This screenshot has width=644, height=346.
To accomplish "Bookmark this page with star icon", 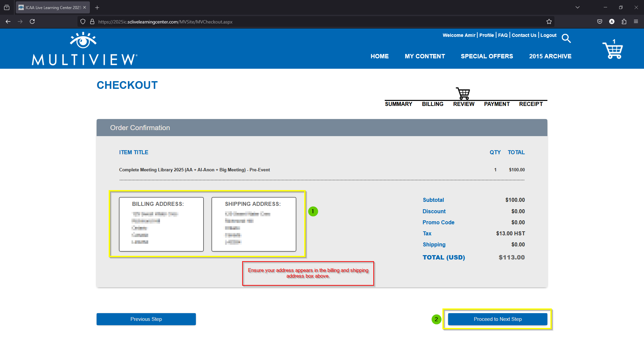I will tap(549, 21).
